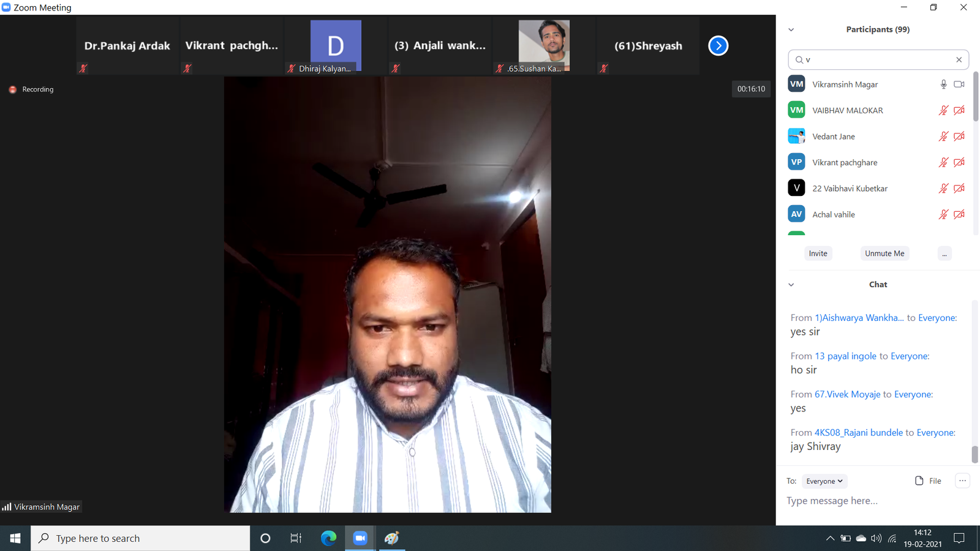Click the VP avatar of Vikrant pachghare
The height and width of the screenshot is (551, 980).
(796, 162)
